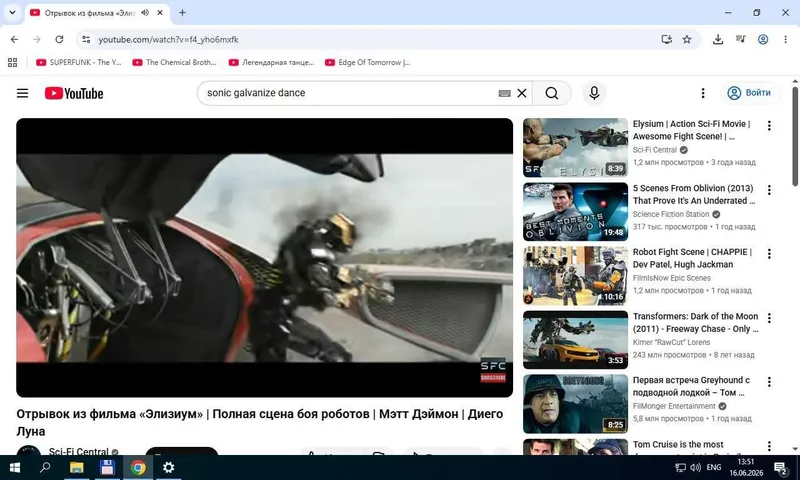Open title 'Tom Cruise is the most'
The height and width of the screenshot is (480, 800).
point(678,444)
